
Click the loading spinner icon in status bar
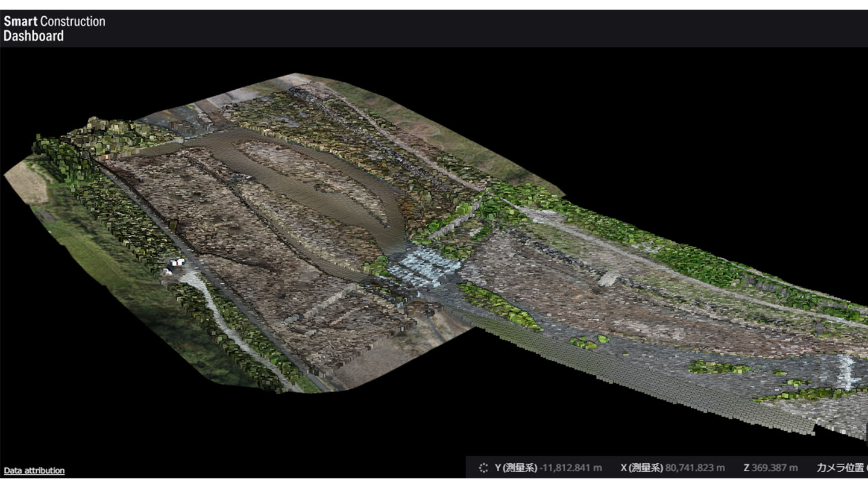pyautogui.click(x=483, y=468)
